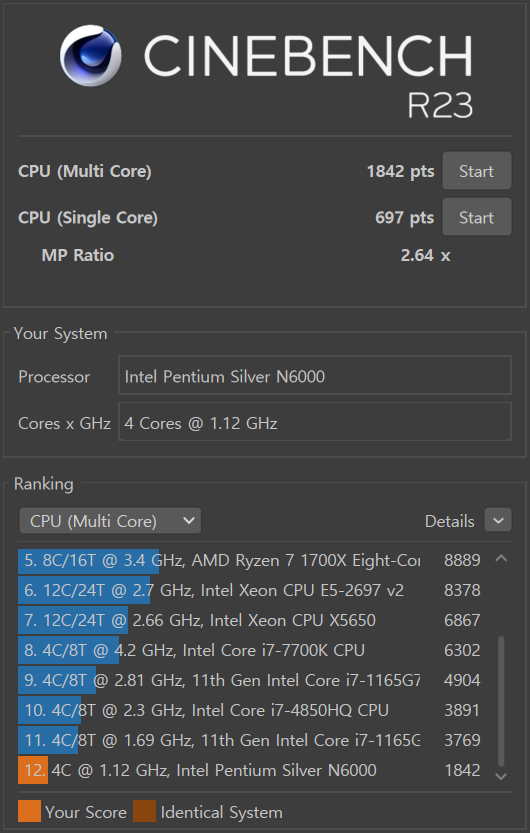Click ranking list scroll down arrow
This screenshot has width=530, height=833.
(x=501, y=776)
